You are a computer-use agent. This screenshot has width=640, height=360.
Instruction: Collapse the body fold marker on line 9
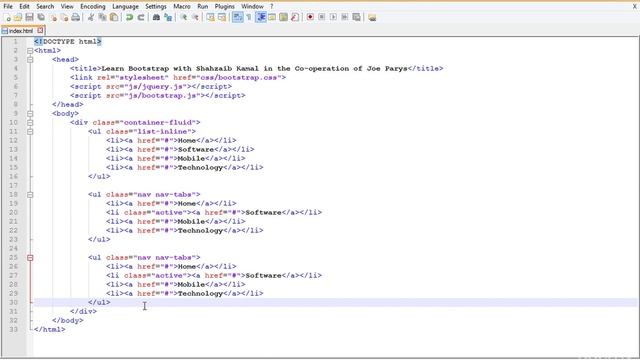pyautogui.click(x=30, y=113)
